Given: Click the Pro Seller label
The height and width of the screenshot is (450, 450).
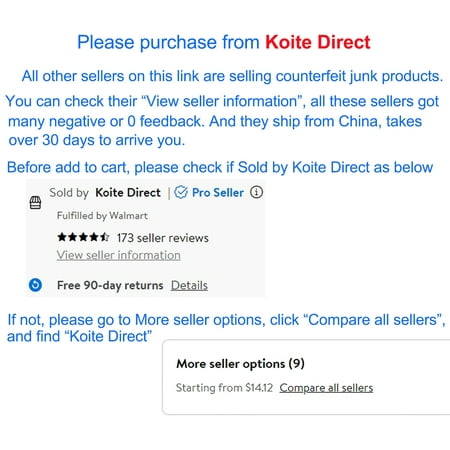Looking at the screenshot, I should (x=218, y=192).
